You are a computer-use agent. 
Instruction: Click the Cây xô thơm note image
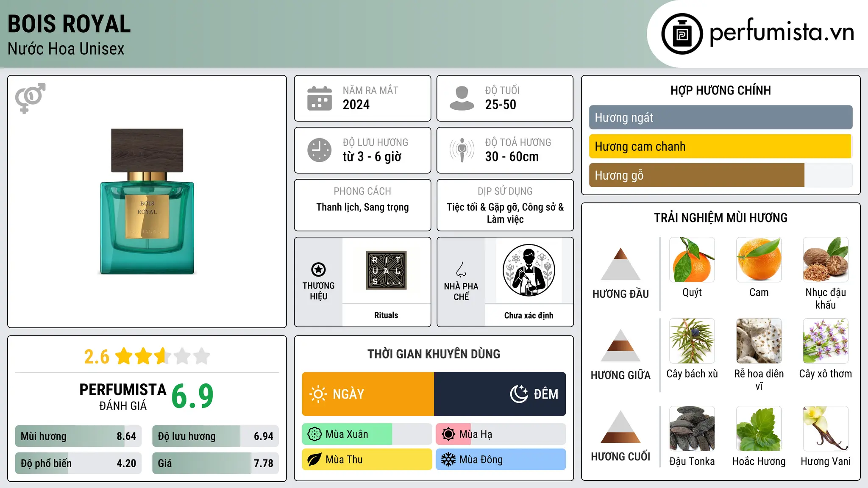coord(826,341)
